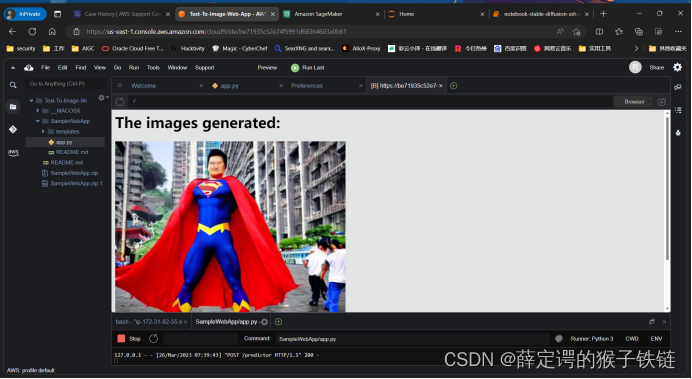Screen dimensions: 692x379
Task: Click browser back arrow
Action: click(12, 32)
